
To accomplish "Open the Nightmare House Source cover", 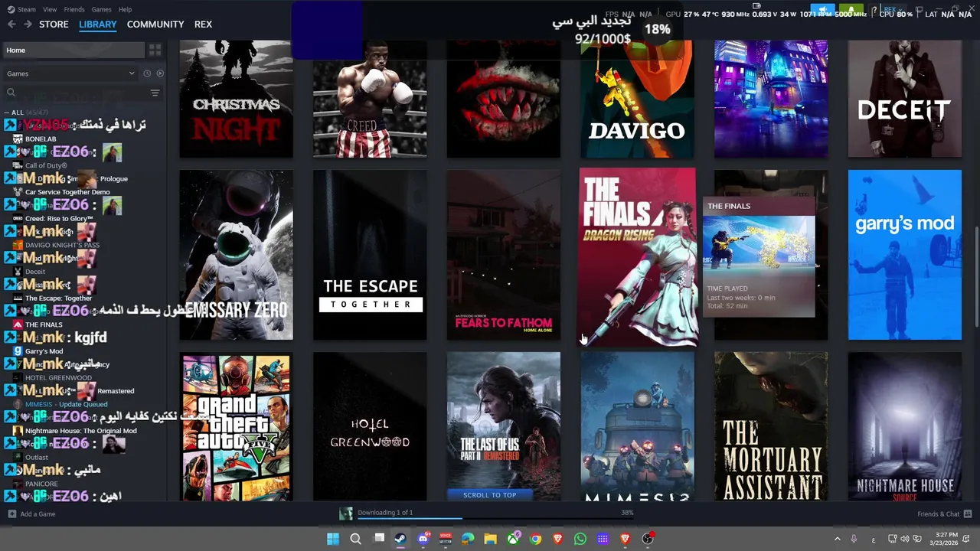I will click(x=904, y=426).
